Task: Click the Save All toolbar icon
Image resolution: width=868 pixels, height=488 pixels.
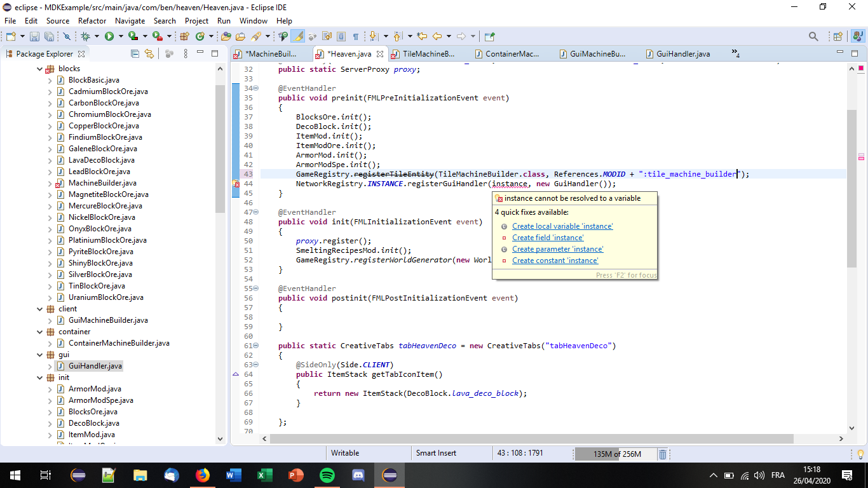Action: tap(48, 37)
